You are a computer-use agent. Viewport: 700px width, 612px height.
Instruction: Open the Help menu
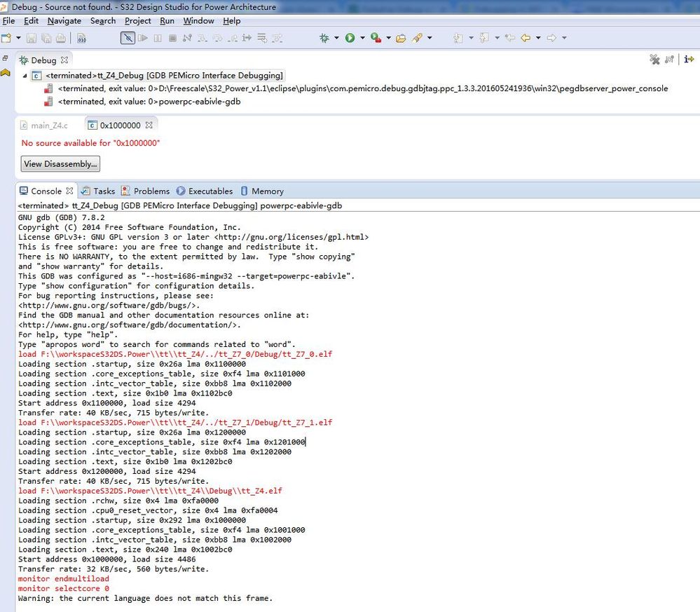pos(232,21)
